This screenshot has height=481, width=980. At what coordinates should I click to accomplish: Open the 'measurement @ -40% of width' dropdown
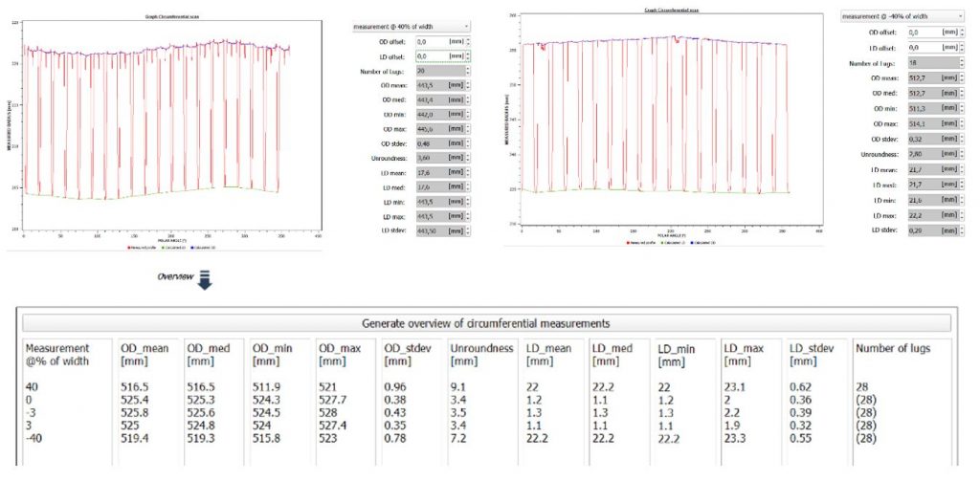(901, 16)
